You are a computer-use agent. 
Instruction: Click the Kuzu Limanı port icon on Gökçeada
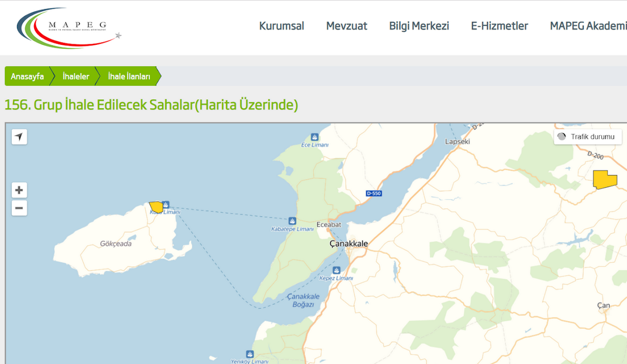click(x=166, y=205)
